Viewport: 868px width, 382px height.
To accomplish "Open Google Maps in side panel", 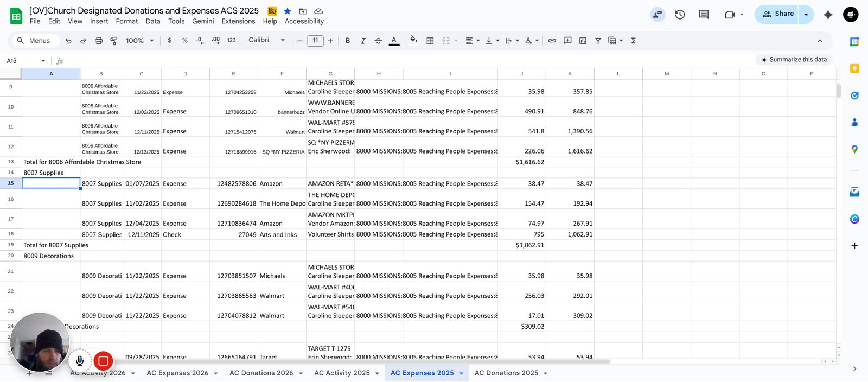I will [x=854, y=149].
